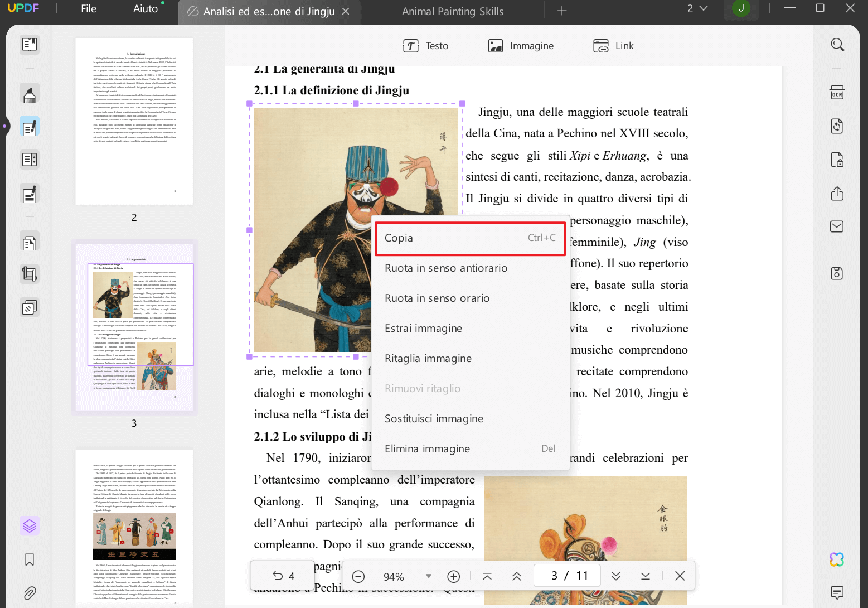Image resolution: width=868 pixels, height=608 pixels.
Task: Go to the last page arrow
Action: click(646, 576)
